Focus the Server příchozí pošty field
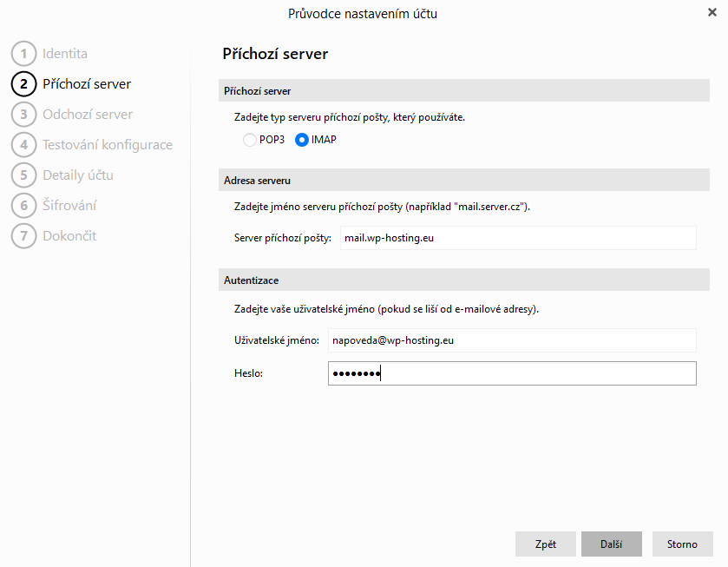 tap(512, 238)
